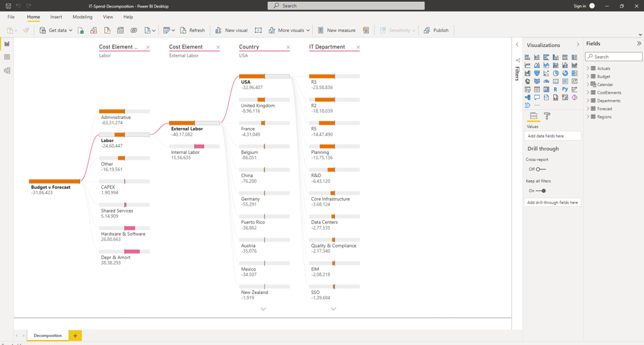The image size is (644, 345).
Task: Open the File menu
Action: [x=11, y=17]
